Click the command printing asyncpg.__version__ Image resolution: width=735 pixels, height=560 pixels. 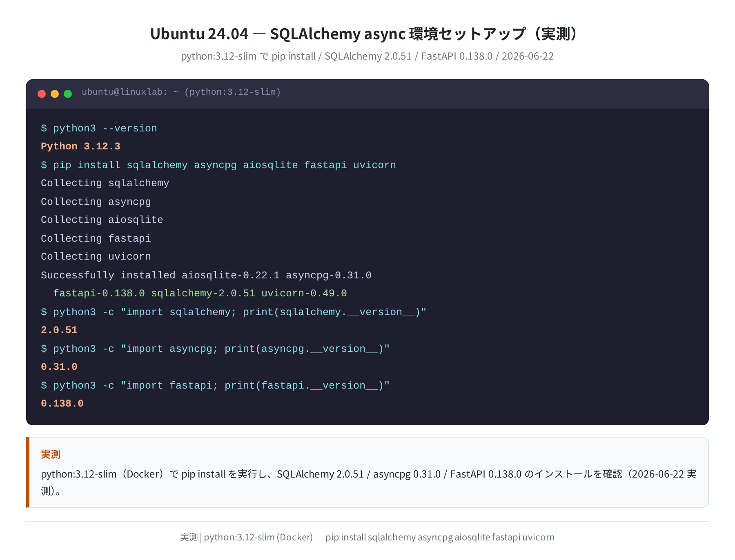(x=215, y=349)
